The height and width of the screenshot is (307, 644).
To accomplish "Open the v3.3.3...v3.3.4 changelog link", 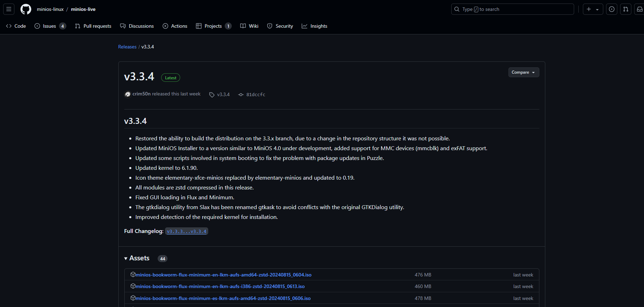I will pos(186,231).
